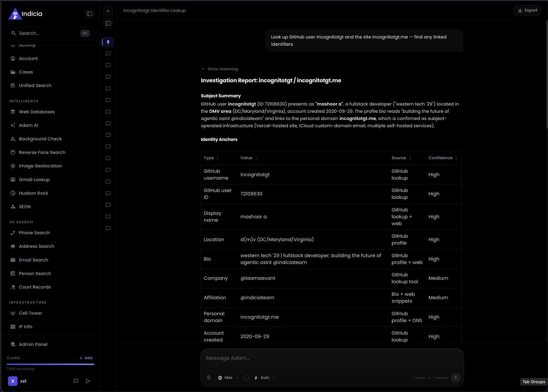
Task: Click the Indicia logo
Action: tap(25, 14)
